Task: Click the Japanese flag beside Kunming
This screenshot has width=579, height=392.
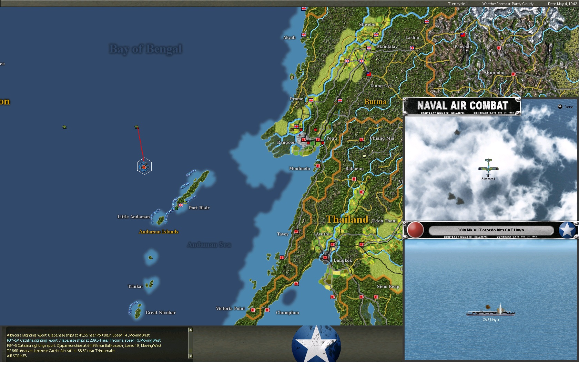Action: pyautogui.click(x=514, y=74)
